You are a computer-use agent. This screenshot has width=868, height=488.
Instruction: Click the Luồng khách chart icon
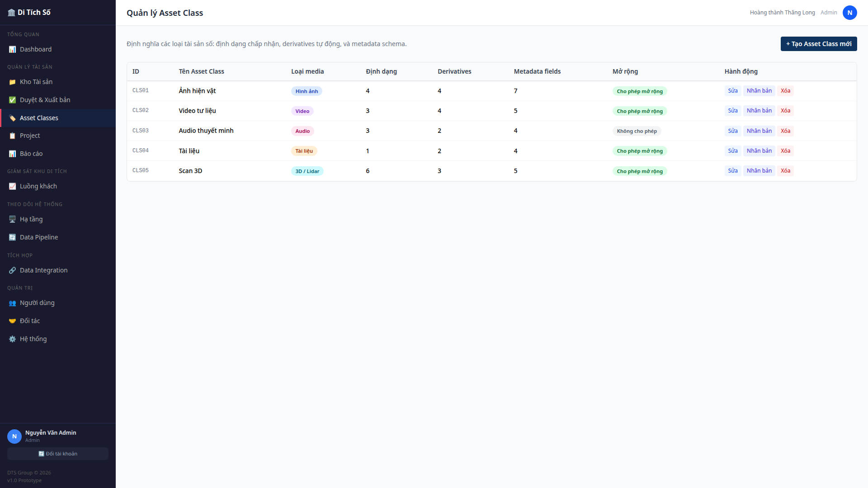point(12,186)
